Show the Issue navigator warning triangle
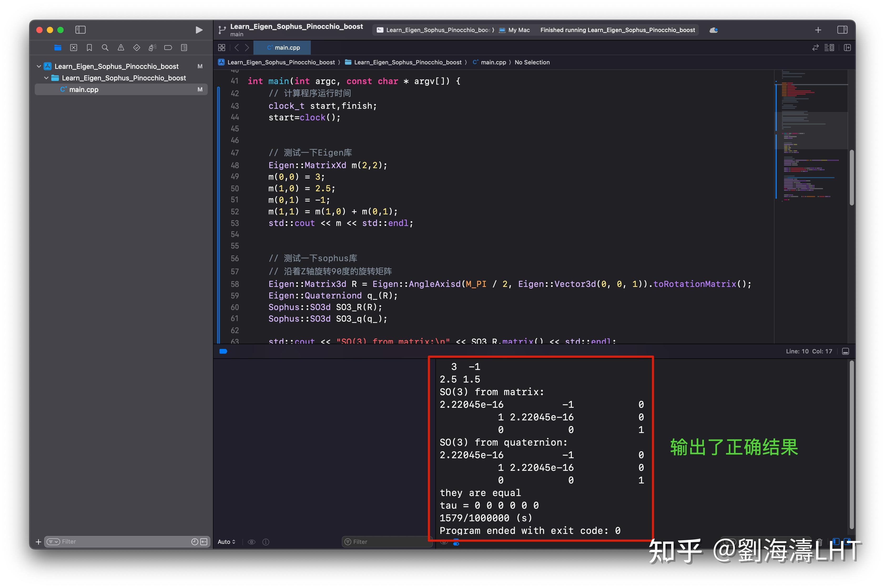885x588 pixels. tap(121, 48)
